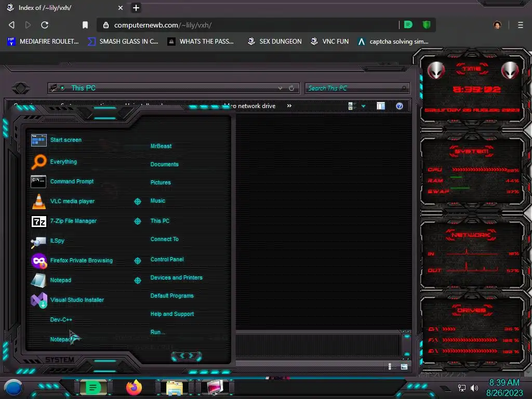Click the volume speaker tray icon

(x=474, y=388)
